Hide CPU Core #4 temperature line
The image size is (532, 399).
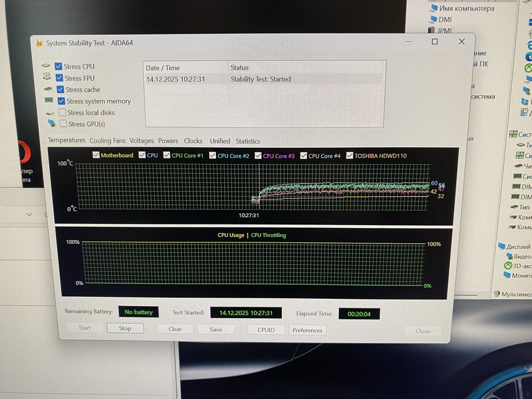304,156
